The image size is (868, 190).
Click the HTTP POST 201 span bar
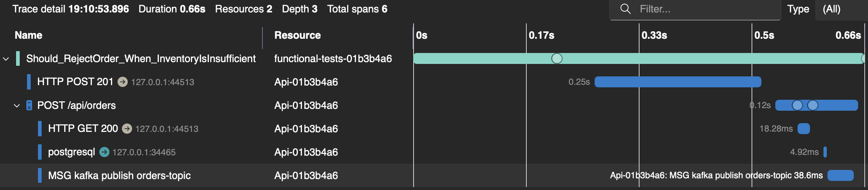tap(677, 82)
